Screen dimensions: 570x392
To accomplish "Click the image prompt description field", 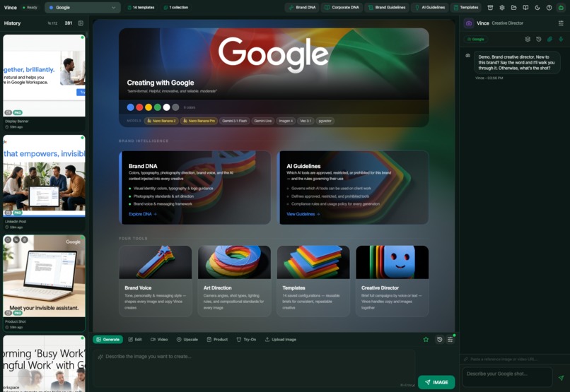I will (254, 369).
